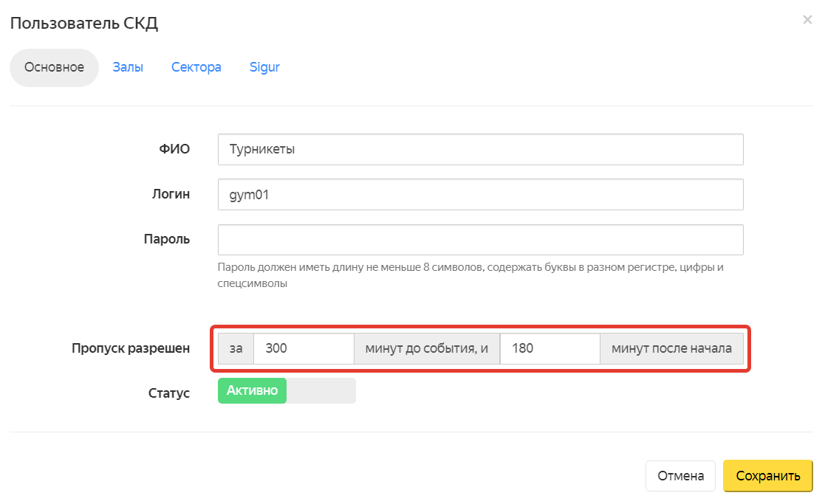Toggle the green Активно status switch
The height and width of the screenshot is (504, 825).
287,391
